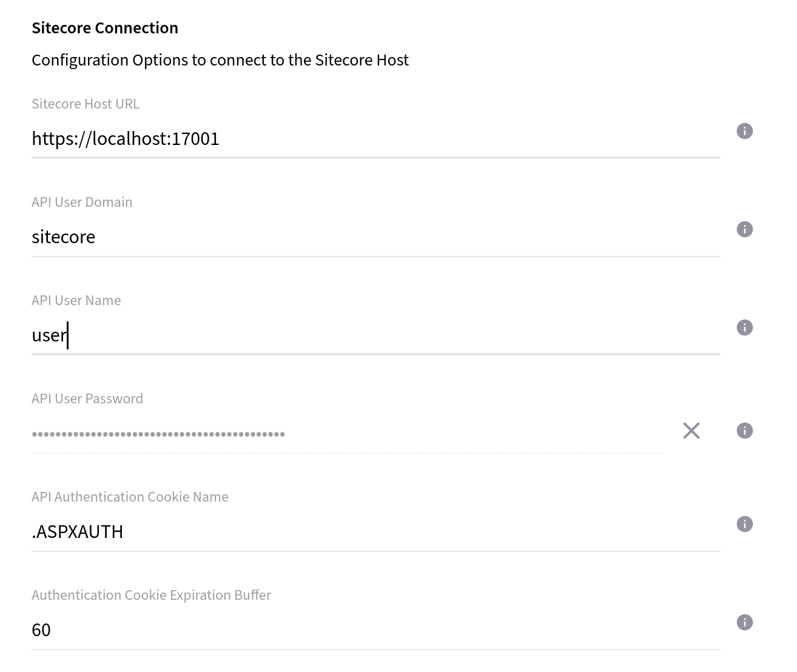Screen dimensions: 797x672
Task: Click the info icon beside the password dots
Action: (744, 431)
